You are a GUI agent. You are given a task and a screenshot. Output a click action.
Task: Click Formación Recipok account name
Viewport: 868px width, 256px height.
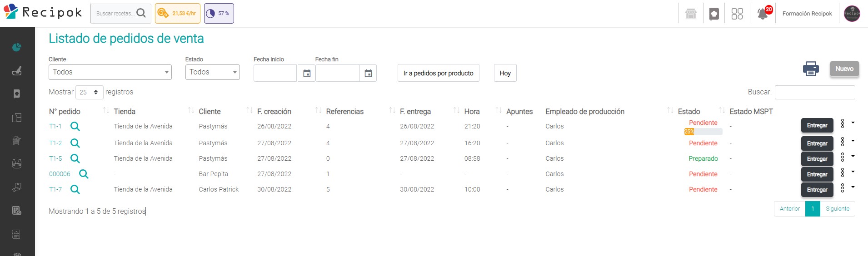[x=807, y=14]
